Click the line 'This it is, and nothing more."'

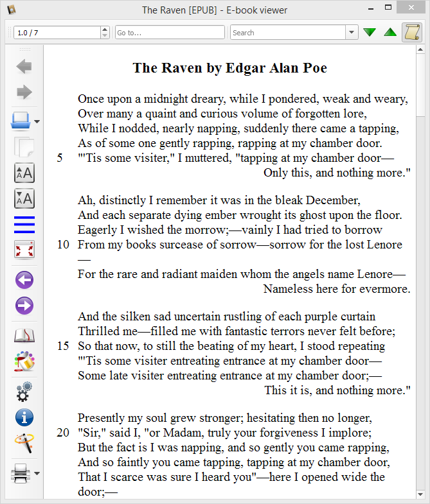(337, 390)
